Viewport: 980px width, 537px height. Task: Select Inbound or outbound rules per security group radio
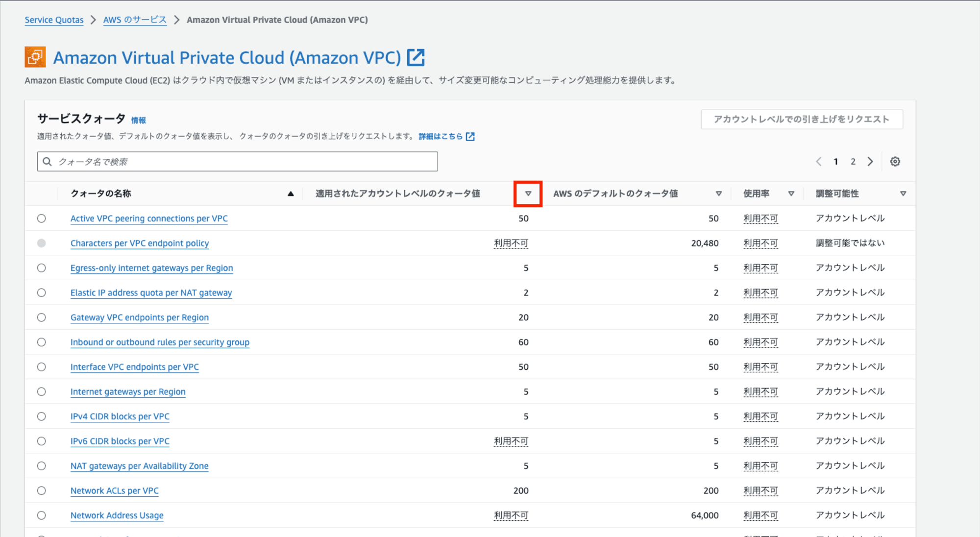click(x=42, y=342)
